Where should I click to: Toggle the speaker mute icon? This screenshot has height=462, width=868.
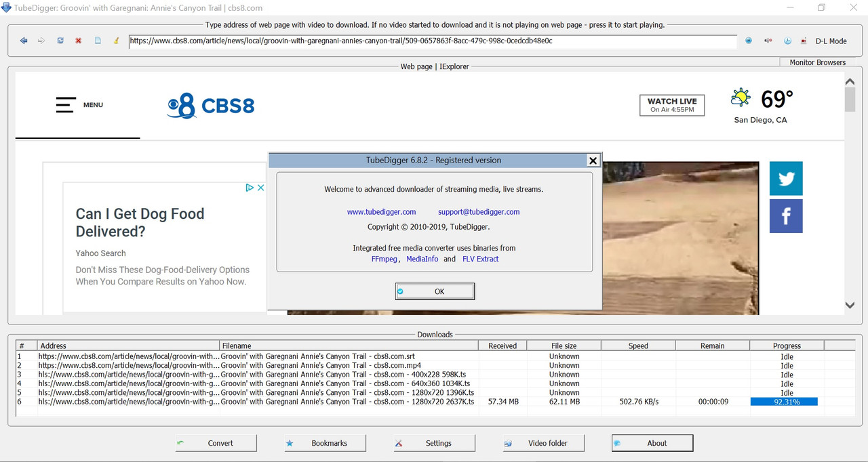(768, 41)
